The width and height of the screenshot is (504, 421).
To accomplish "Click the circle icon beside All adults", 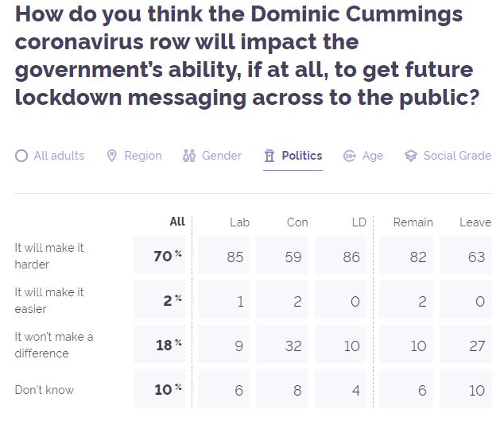I will point(21,156).
